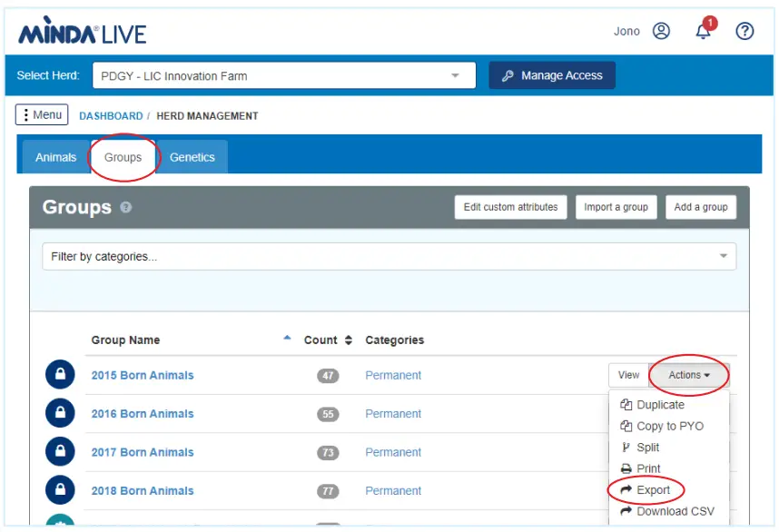Open Actions dropdown for 2015 Born Animals
This screenshot has width=779, height=532.
pos(688,375)
